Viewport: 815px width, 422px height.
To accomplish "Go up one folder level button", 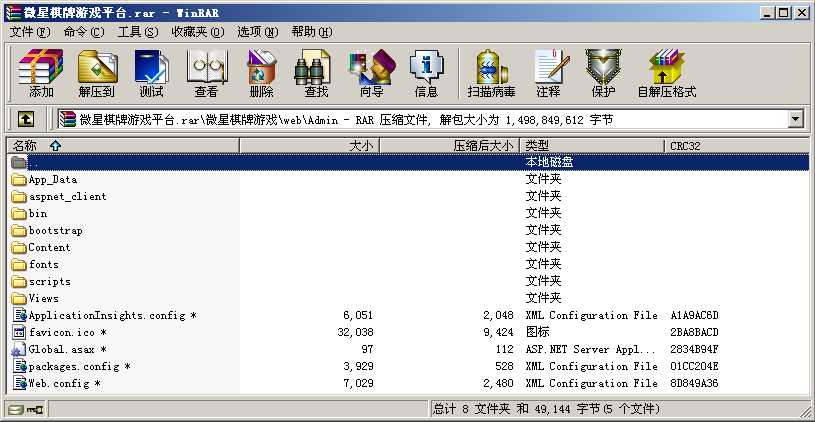I will [x=26, y=120].
